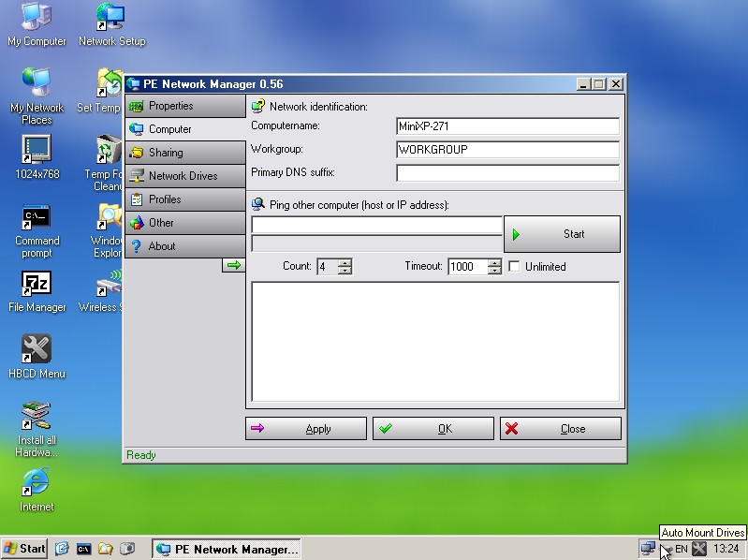The image size is (748, 560).
Task: Click the Timeout number field
Action: click(x=468, y=267)
